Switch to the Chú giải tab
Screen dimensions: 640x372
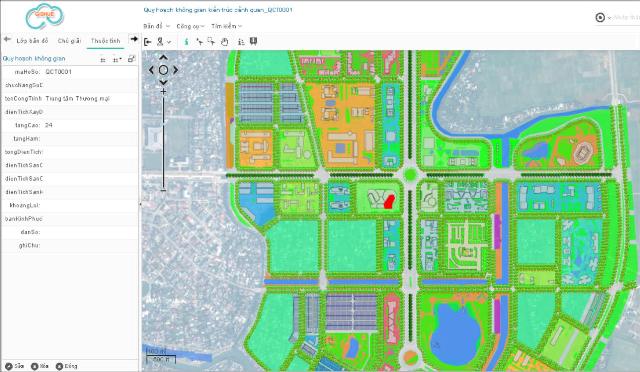tap(69, 41)
